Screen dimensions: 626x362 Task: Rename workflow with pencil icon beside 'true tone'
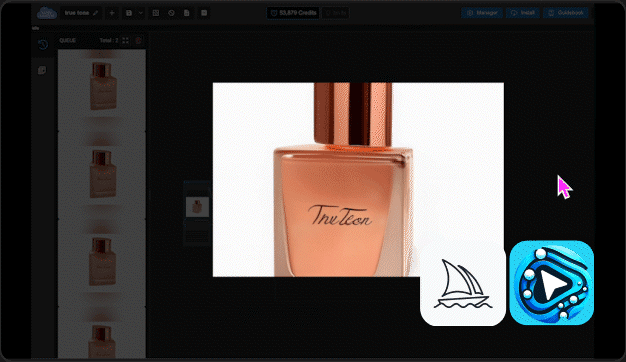point(95,13)
